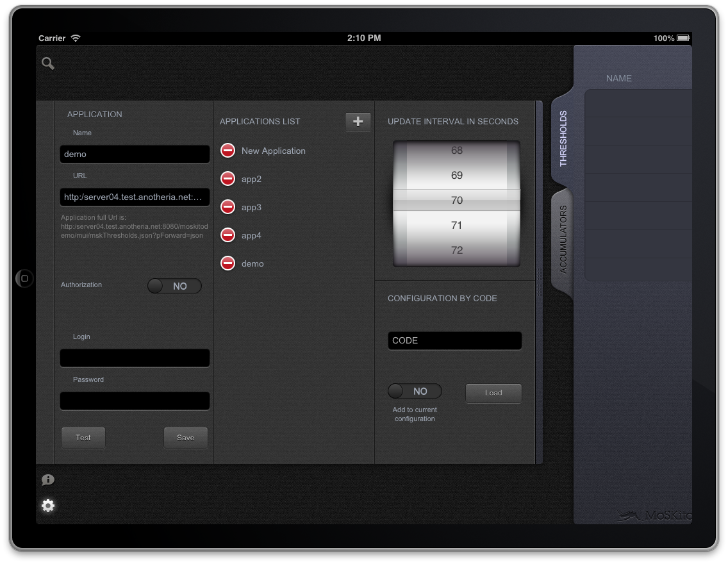This screenshot has width=728, height=564.
Task: Open the settings gear icon
Action: 48,506
